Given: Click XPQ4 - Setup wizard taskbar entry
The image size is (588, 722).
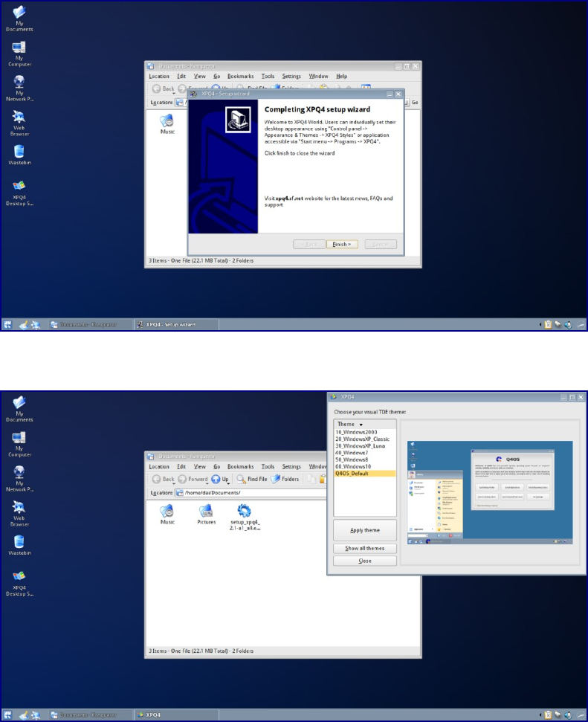Looking at the screenshot, I should coord(176,325).
